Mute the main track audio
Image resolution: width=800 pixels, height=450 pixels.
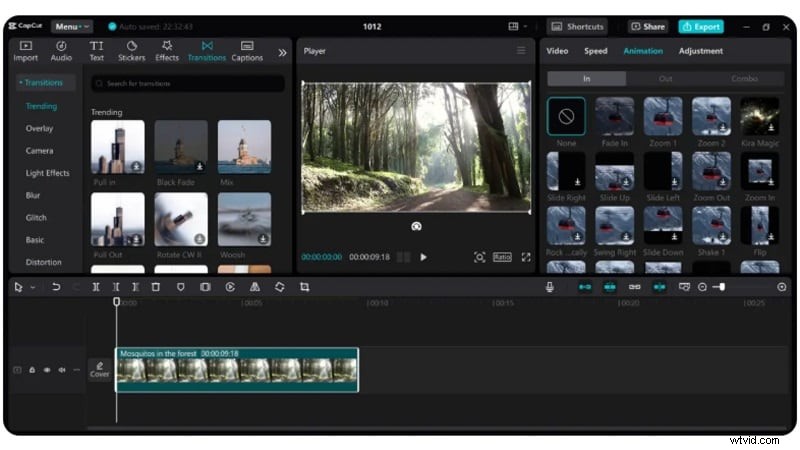click(x=62, y=370)
